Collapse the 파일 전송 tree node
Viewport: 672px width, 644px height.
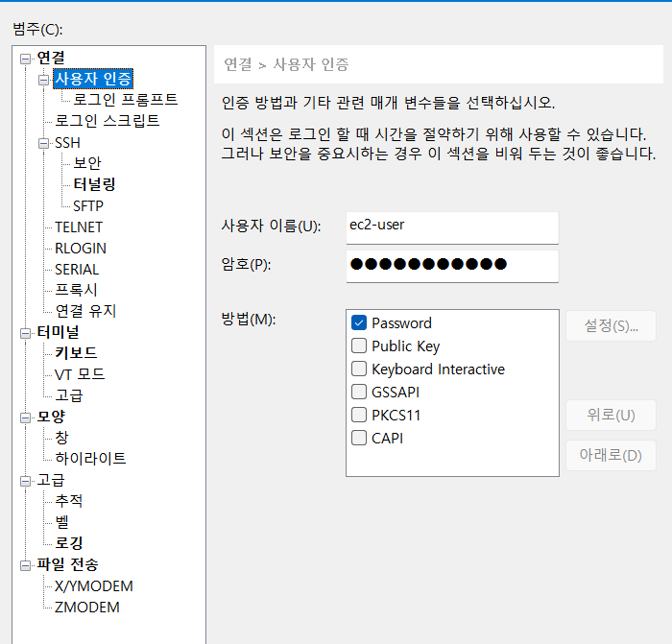click(26, 564)
